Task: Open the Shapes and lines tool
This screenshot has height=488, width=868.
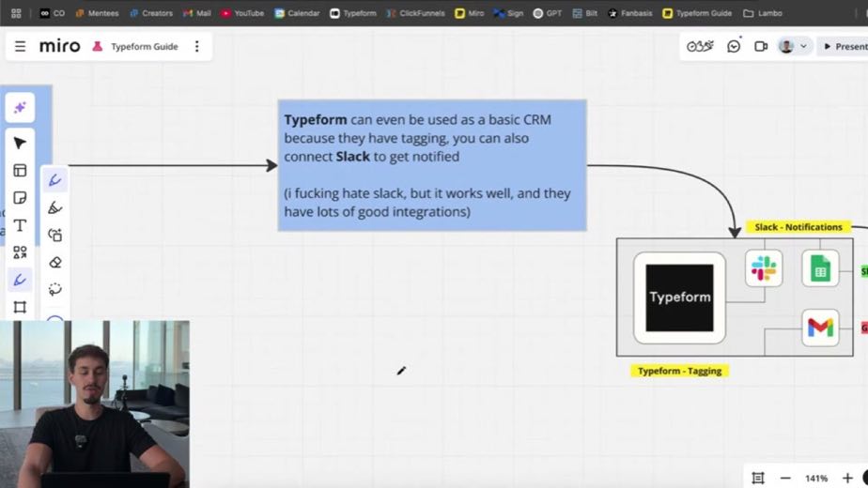Action: tap(20, 252)
